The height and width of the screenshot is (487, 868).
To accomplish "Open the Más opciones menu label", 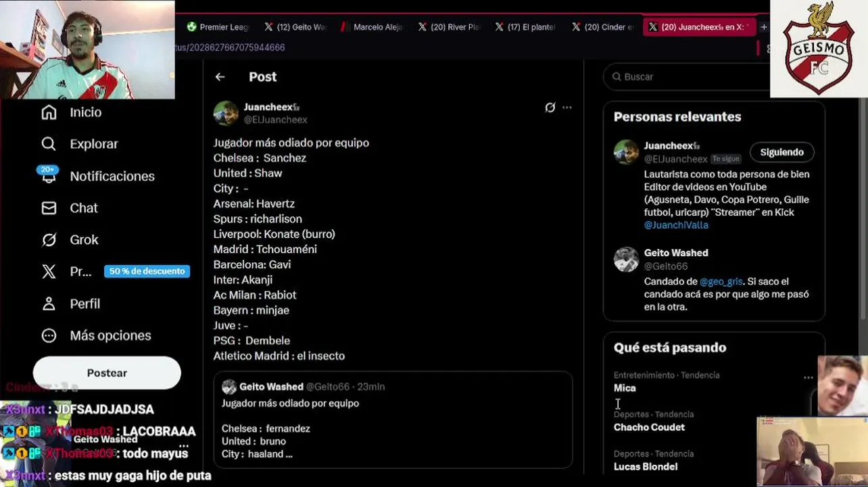I will point(111,335).
